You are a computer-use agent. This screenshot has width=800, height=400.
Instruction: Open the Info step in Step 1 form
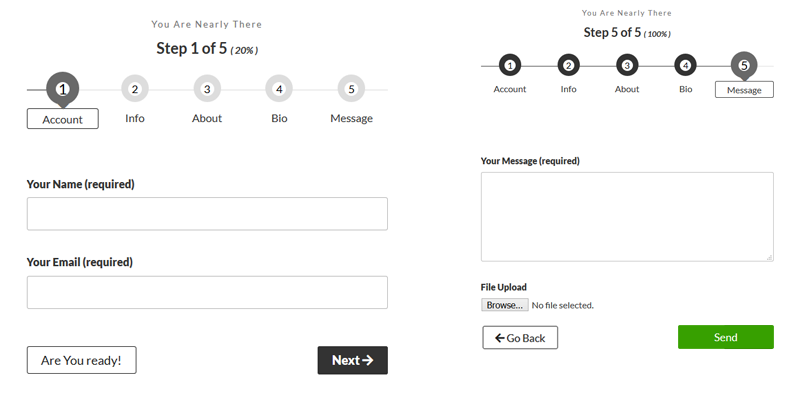tap(135, 118)
